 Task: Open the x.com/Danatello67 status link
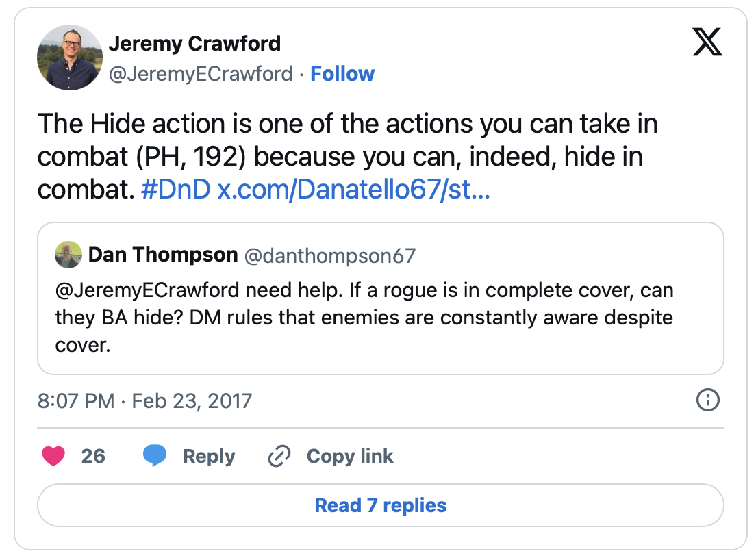click(353, 190)
